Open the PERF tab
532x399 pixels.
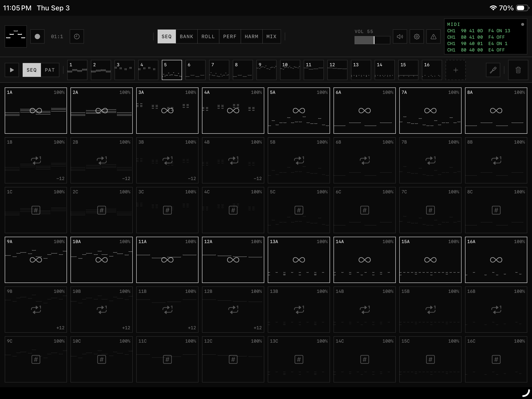pos(230,36)
